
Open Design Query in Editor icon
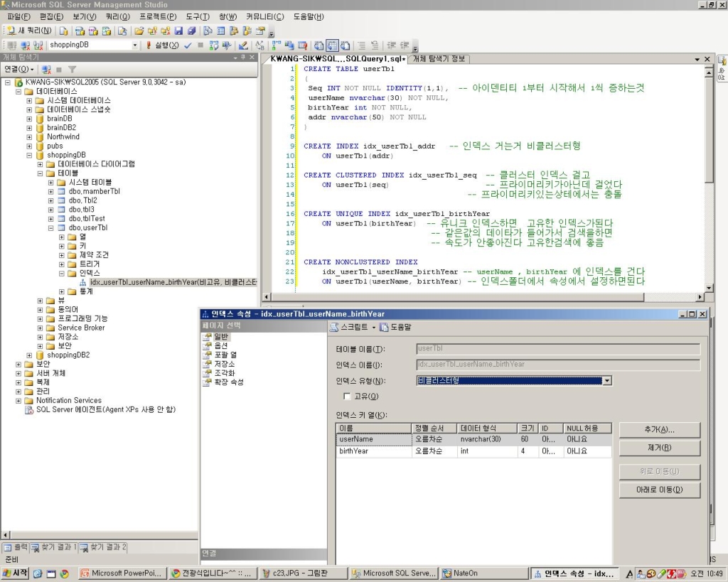point(243,45)
